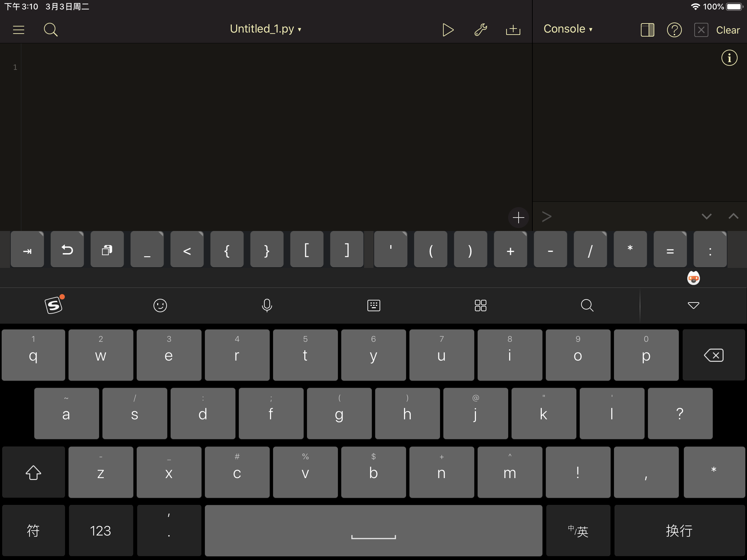The height and width of the screenshot is (560, 747).
Task: Toggle the shift key on the keyboard
Action: point(33,472)
